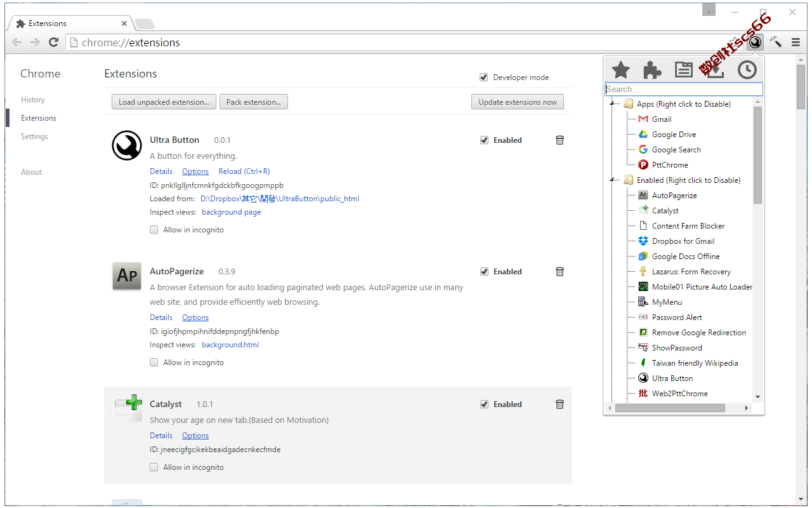This screenshot has height=508, width=812.
Task: Toggle the Developer mode checkbox
Action: [485, 77]
